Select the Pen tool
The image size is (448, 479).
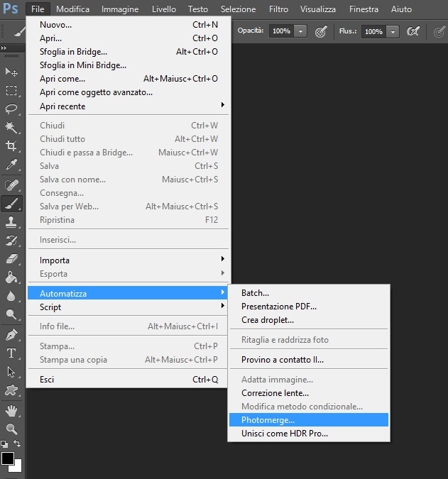tap(11, 335)
